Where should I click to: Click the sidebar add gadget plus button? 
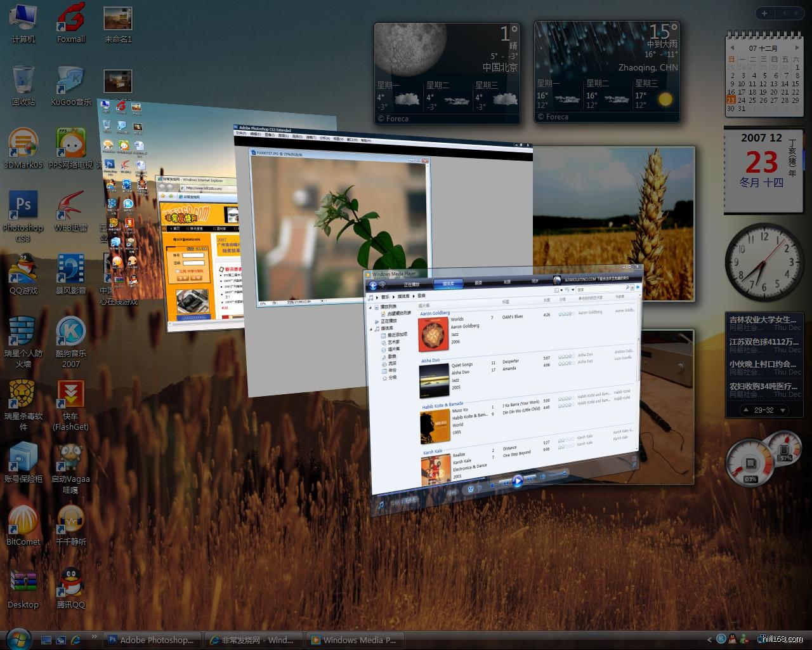pyautogui.click(x=764, y=13)
